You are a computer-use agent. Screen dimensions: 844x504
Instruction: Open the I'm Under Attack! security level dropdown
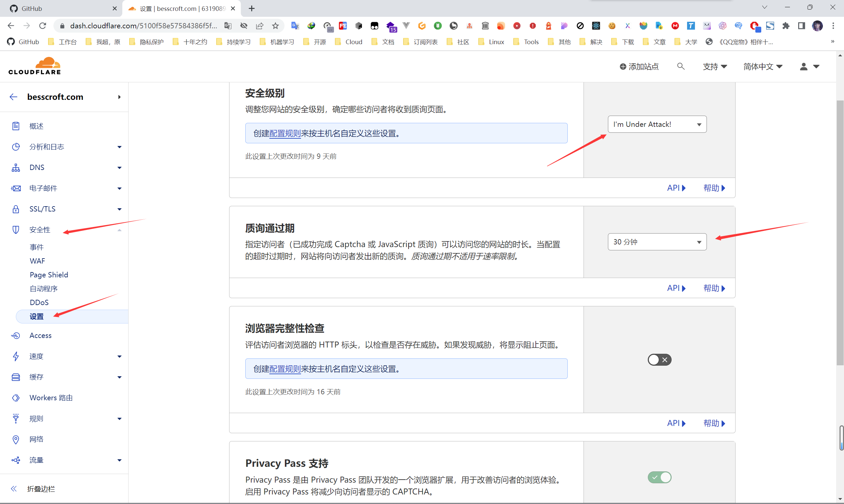[657, 124]
